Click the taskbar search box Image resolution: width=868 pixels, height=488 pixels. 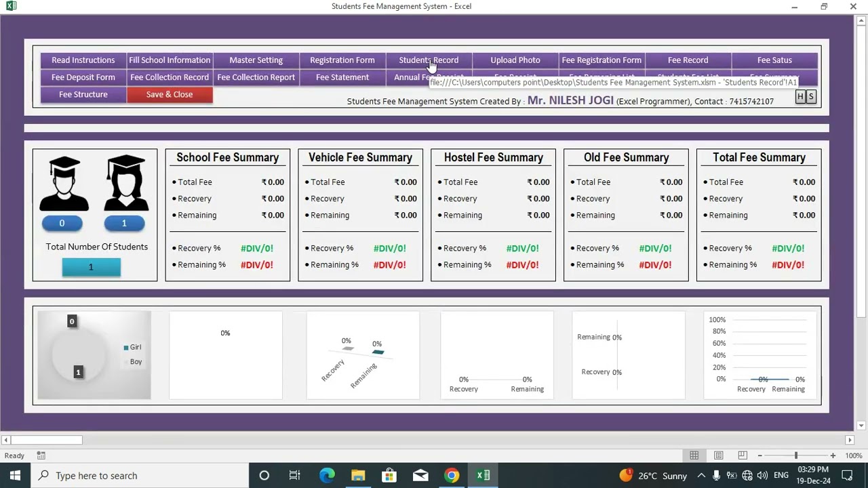click(x=140, y=475)
